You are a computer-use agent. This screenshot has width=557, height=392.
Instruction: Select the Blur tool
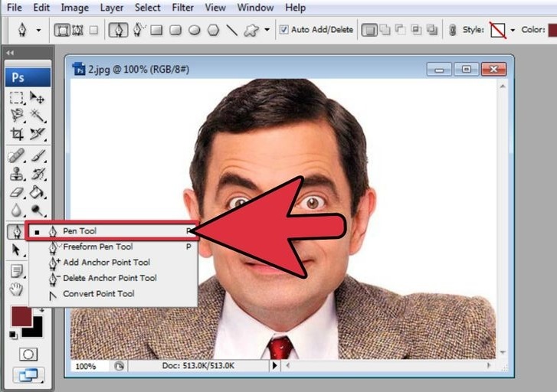tap(16, 211)
